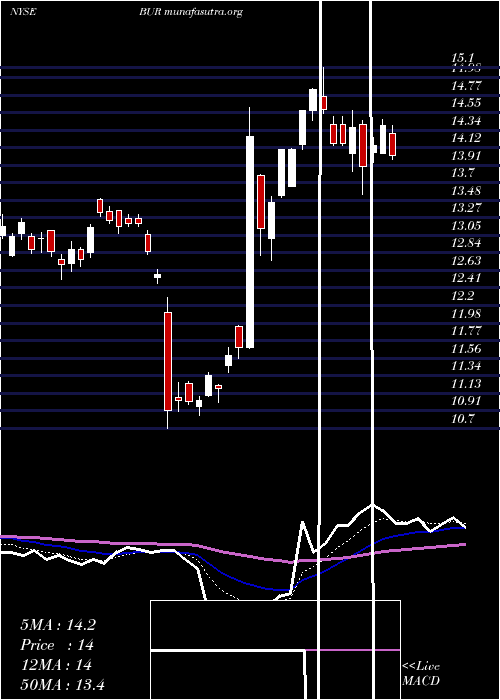The height and width of the screenshot is (700, 500).
Task: Select the 11.13 price axis label
Action: point(466,383)
